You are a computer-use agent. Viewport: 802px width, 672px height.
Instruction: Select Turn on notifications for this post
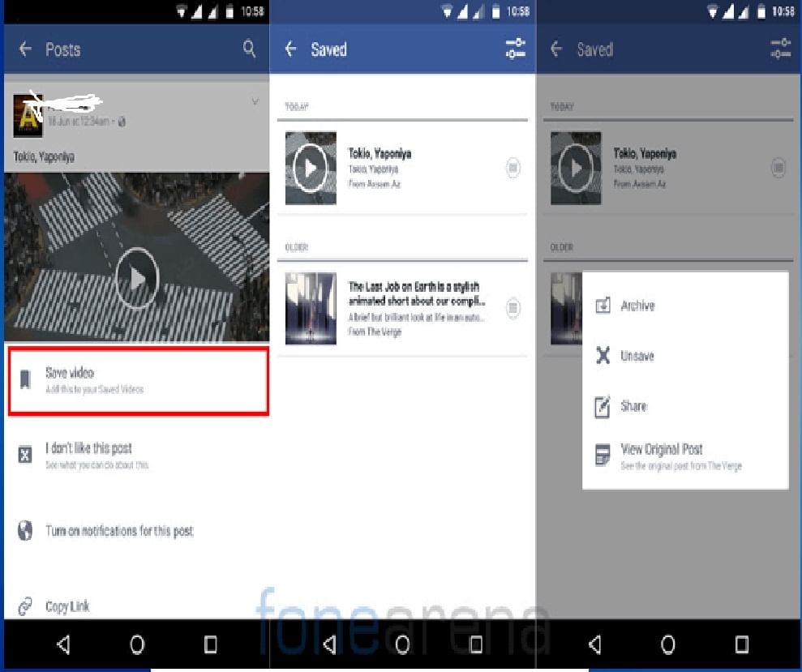[118, 530]
